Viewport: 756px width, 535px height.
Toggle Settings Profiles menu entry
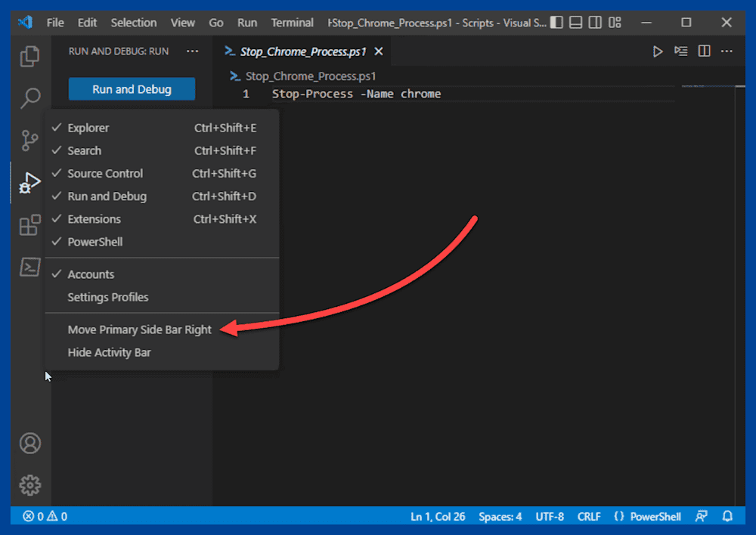(x=162, y=297)
